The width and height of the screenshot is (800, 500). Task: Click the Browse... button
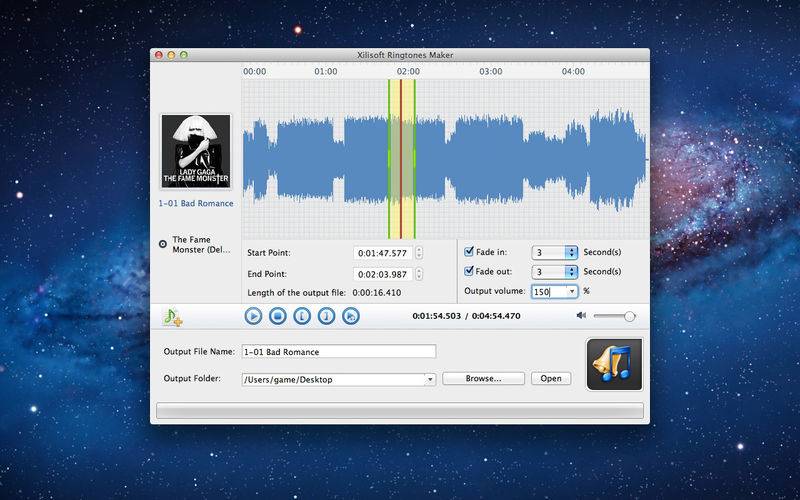(x=483, y=379)
